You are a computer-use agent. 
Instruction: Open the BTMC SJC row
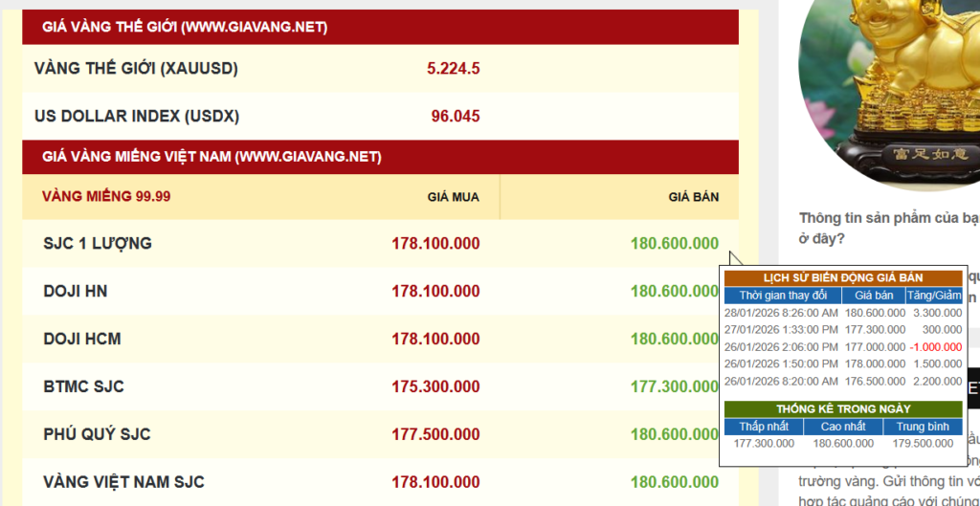pyautogui.click(x=84, y=387)
